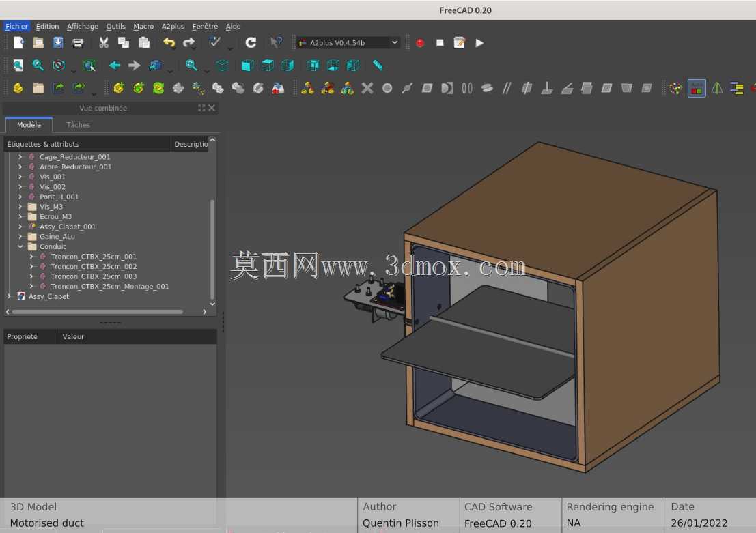This screenshot has height=533, width=756.
Task: Start macro recording with the red circle
Action: coord(420,43)
